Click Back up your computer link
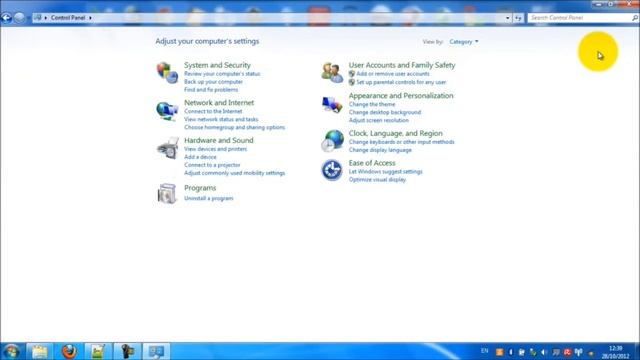 coord(213,82)
